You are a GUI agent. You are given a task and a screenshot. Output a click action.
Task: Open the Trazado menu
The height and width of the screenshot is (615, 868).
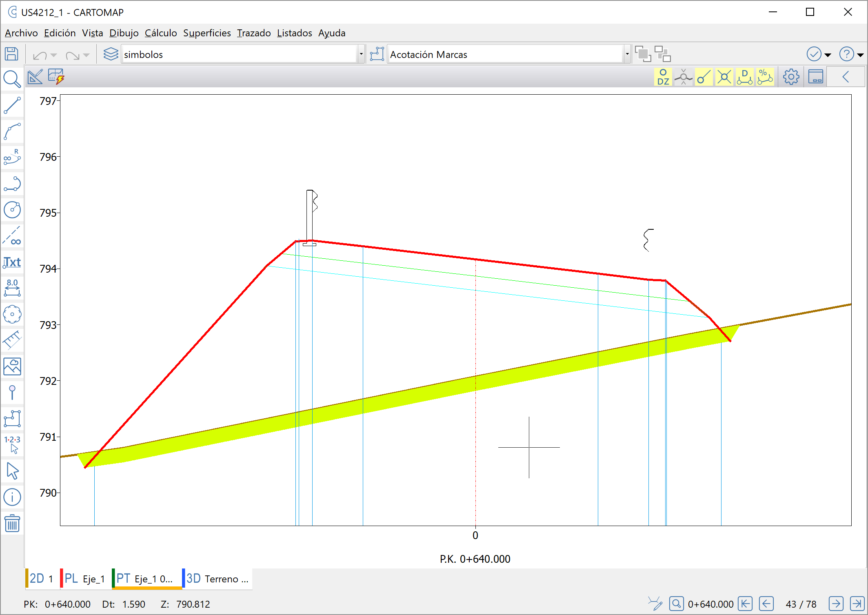click(x=254, y=33)
